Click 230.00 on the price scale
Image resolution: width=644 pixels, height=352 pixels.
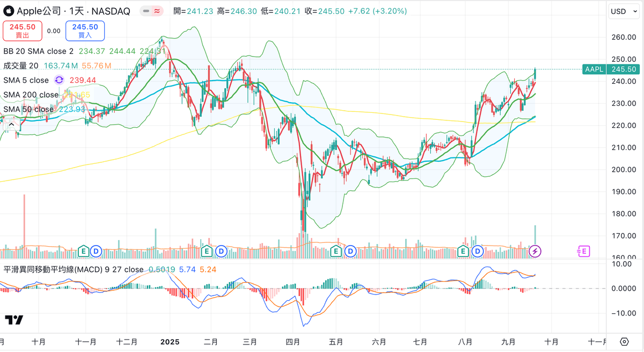point(624,103)
